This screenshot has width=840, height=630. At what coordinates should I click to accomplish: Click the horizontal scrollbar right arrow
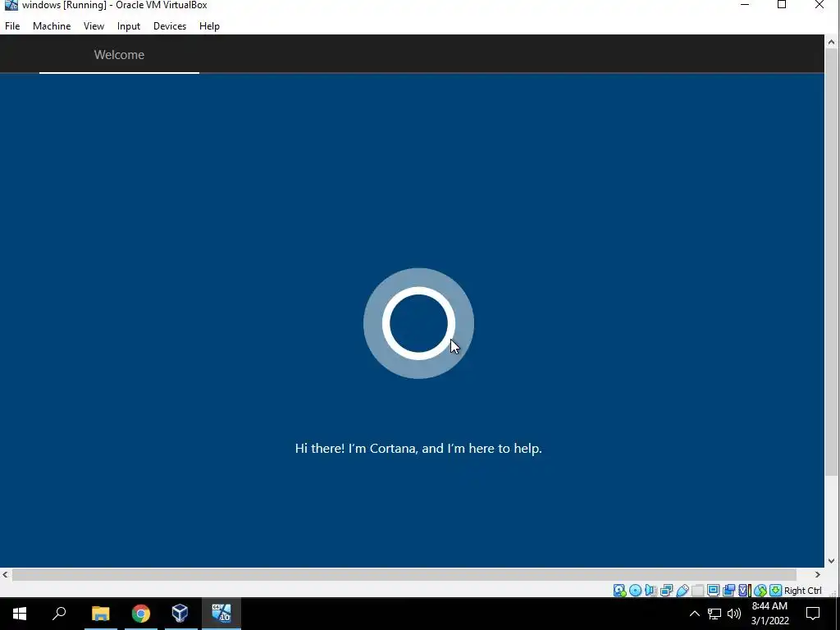[818, 574]
